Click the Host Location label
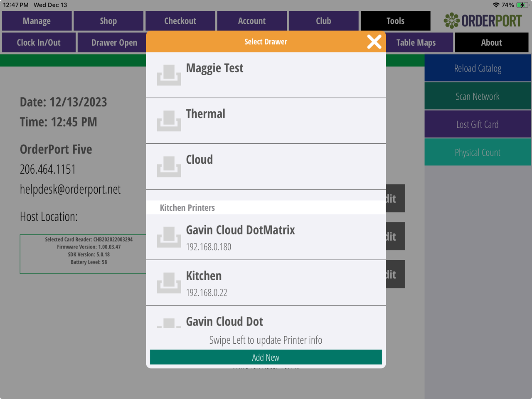The image size is (532, 399). [x=49, y=217]
